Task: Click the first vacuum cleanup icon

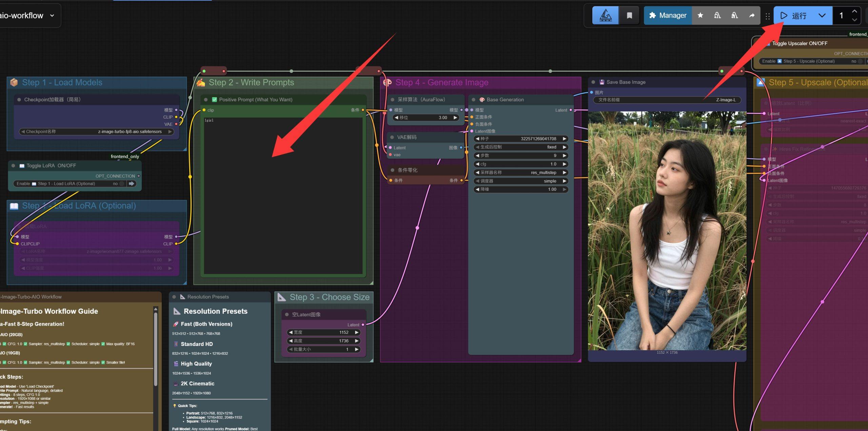Action: click(717, 15)
